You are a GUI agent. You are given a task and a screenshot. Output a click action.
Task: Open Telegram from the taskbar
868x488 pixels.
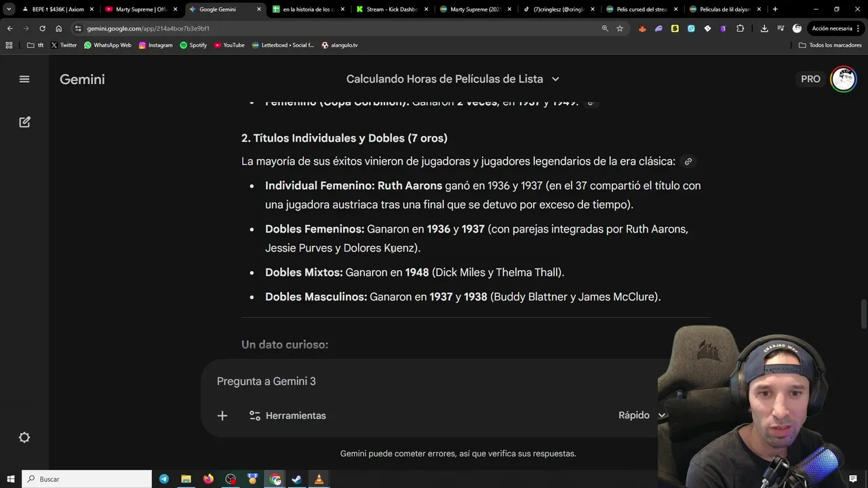(x=164, y=479)
